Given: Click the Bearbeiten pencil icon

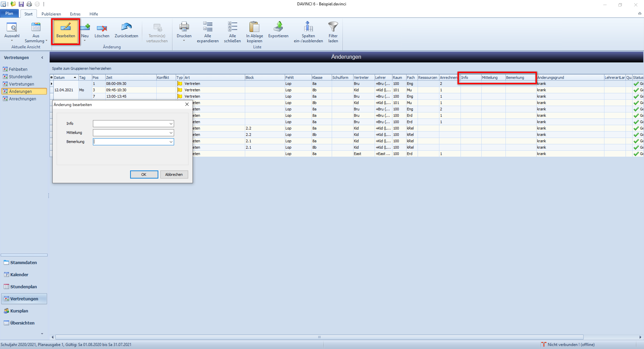Looking at the screenshot, I should (66, 27).
